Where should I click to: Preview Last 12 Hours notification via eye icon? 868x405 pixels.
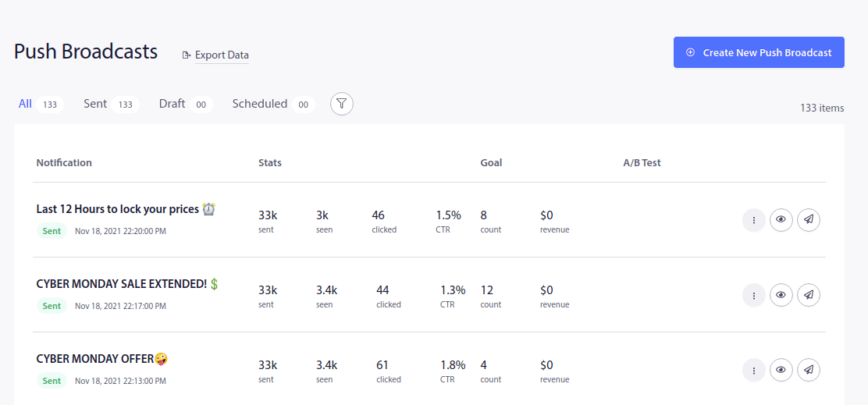click(781, 219)
